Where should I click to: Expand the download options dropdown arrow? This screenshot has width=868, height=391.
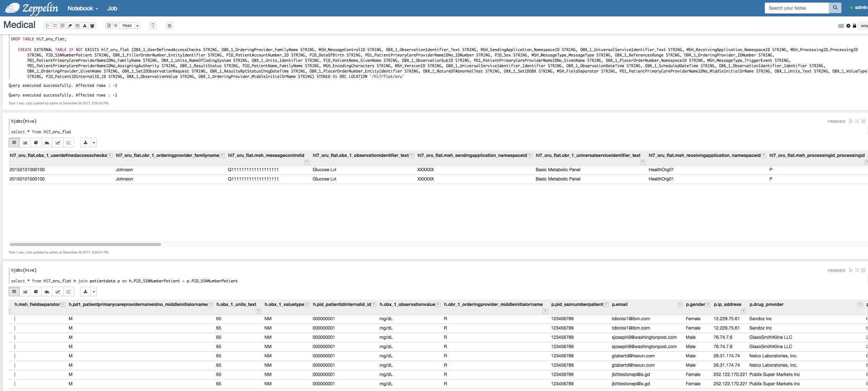click(94, 143)
